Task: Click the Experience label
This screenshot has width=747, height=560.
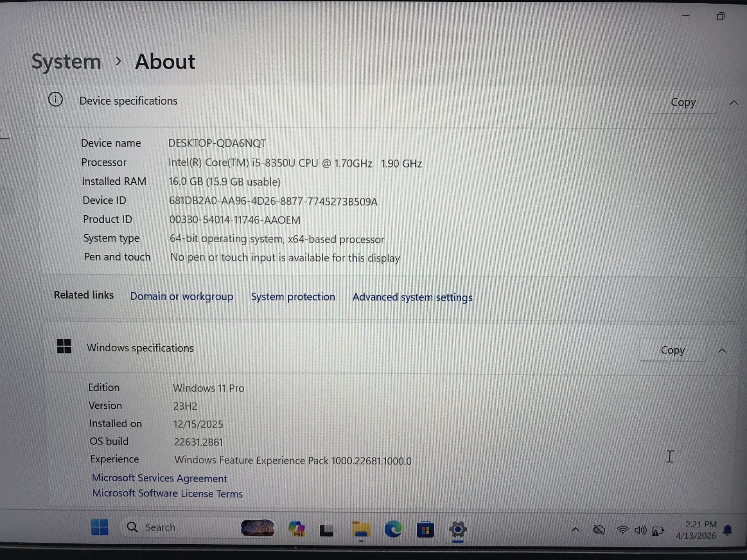Action: (x=114, y=459)
